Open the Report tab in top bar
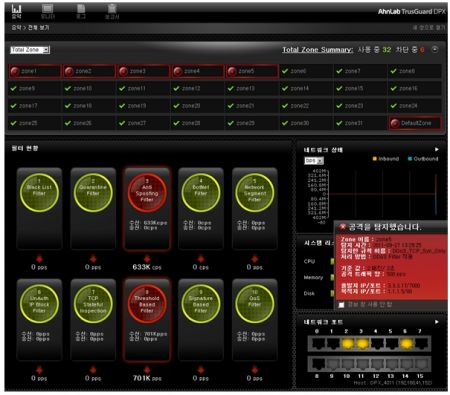 pyautogui.click(x=112, y=12)
